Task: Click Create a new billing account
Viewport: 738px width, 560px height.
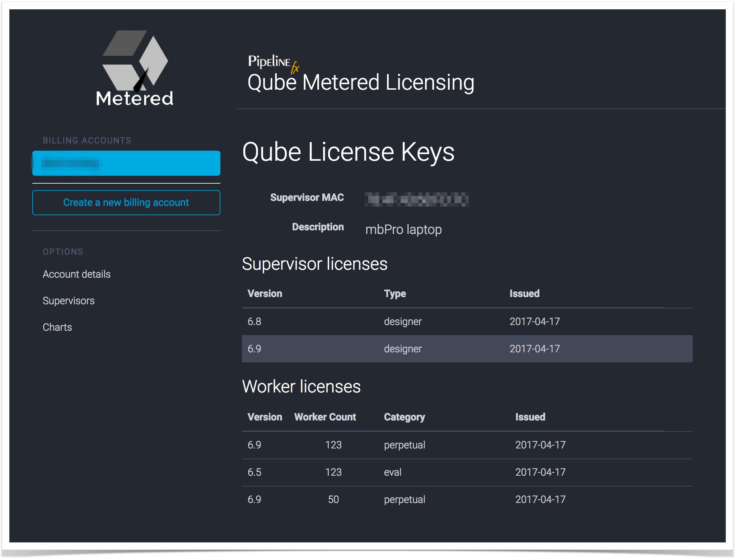Action: pyautogui.click(x=126, y=203)
